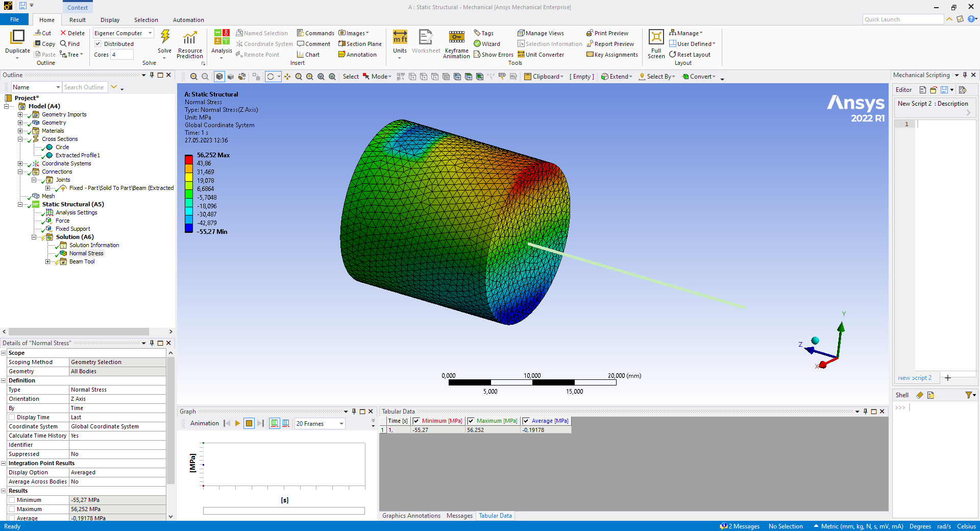Play the result animation
The image size is (980, 531).
[237, 423]
